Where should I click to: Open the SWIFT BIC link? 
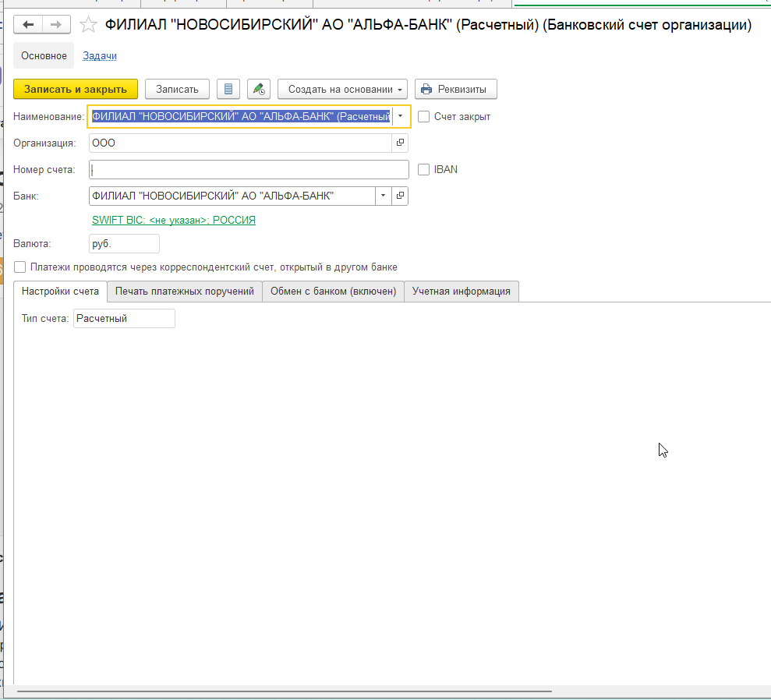[x=174, y=220]
